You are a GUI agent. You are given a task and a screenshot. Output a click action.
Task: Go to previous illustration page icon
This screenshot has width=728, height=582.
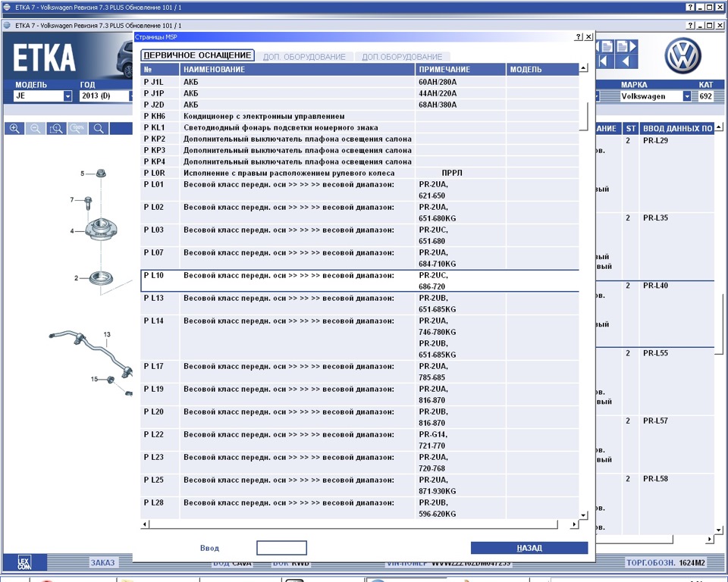tap(607, 46)
